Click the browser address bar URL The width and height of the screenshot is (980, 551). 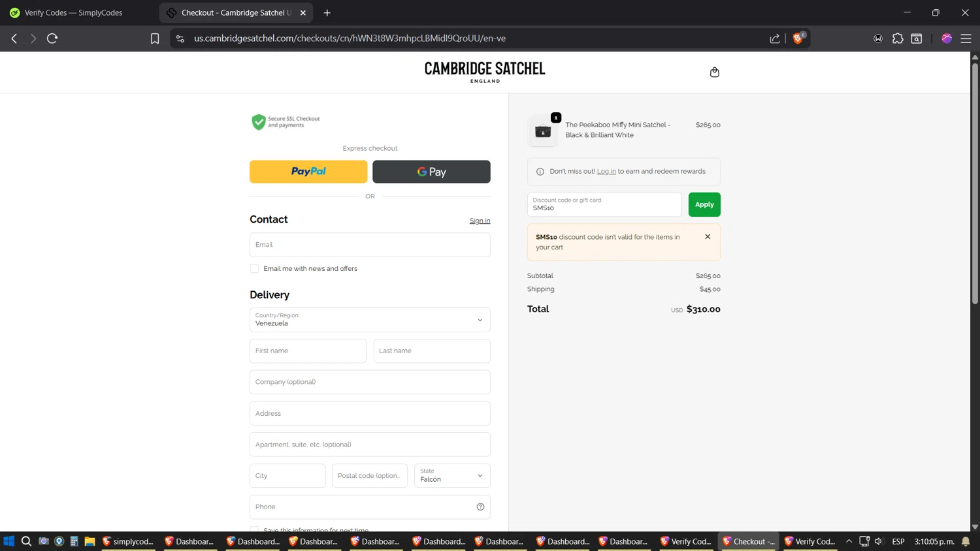click(x=350, y=39)
